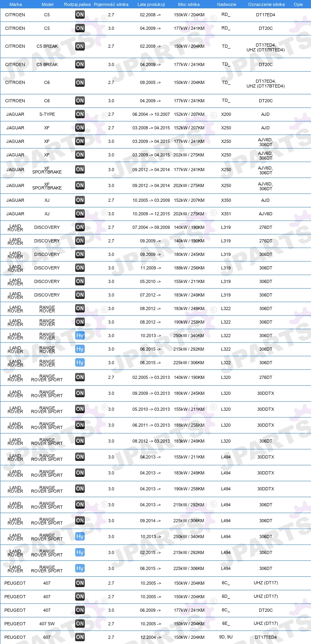Click the AJV6D engine code in XJ row
The width and height of the screenshot is (311, 644).
coord(266,214)
